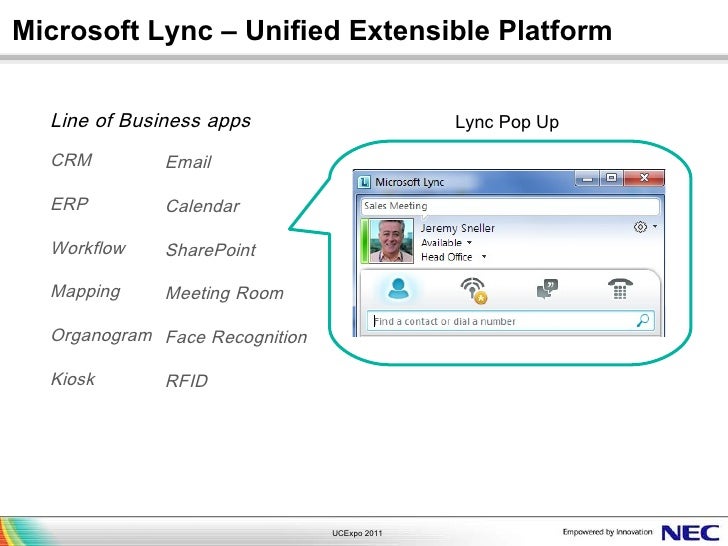
Task: Click the Organogram list item
Action: click(x=102, y=336)
